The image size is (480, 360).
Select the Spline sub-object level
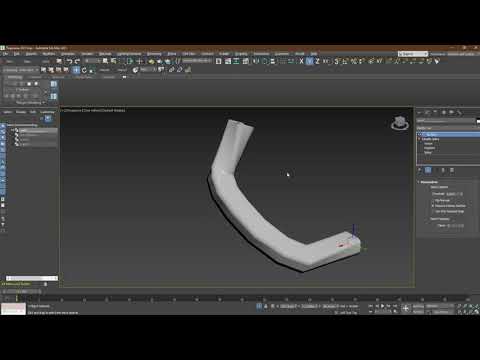(x=428, y=152)
